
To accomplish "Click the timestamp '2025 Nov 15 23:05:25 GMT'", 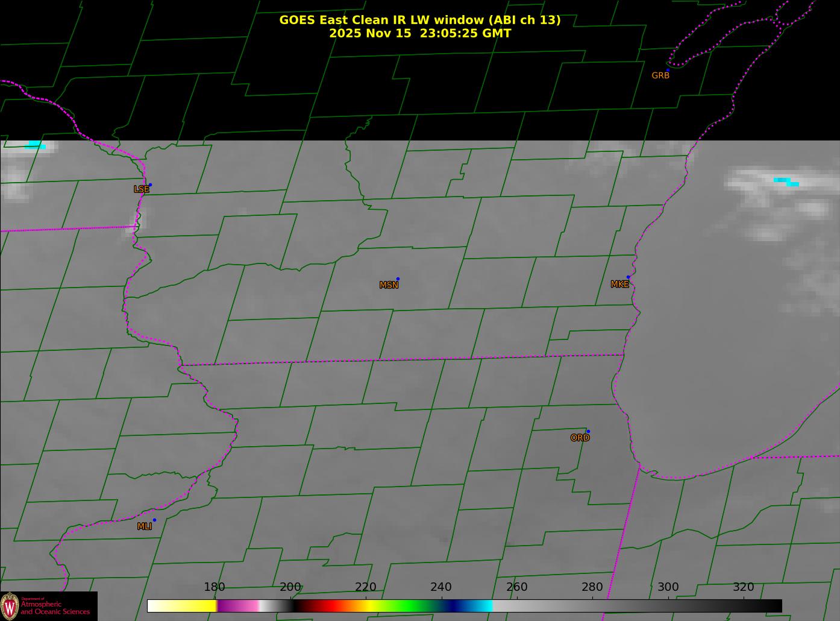I will [420, 33].
